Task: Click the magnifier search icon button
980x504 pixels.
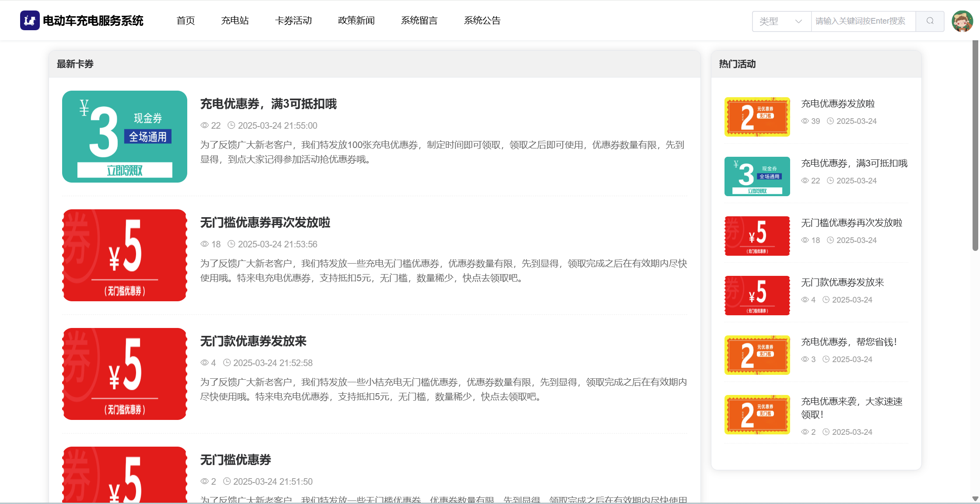Action: (x=930, y=21)
